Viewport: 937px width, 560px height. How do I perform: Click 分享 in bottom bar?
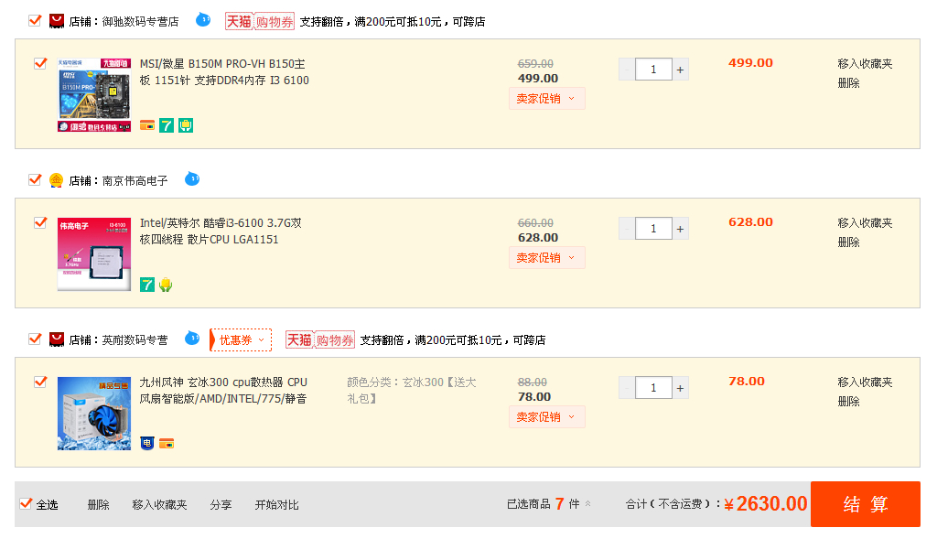pos(221,504)
